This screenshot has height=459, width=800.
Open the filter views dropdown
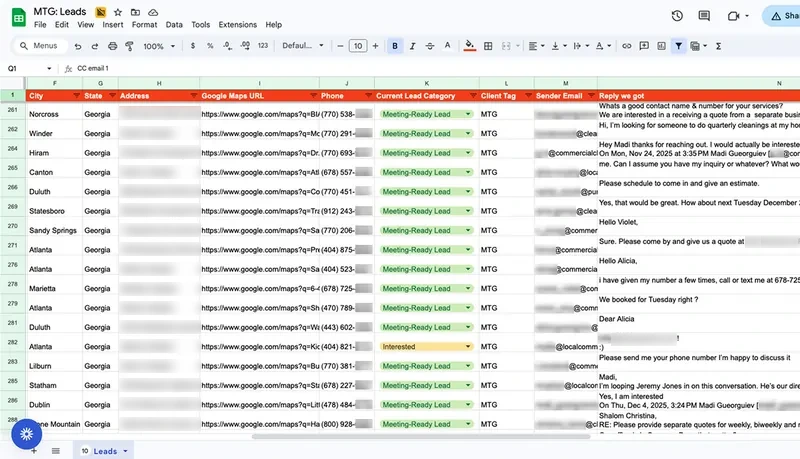698,46
